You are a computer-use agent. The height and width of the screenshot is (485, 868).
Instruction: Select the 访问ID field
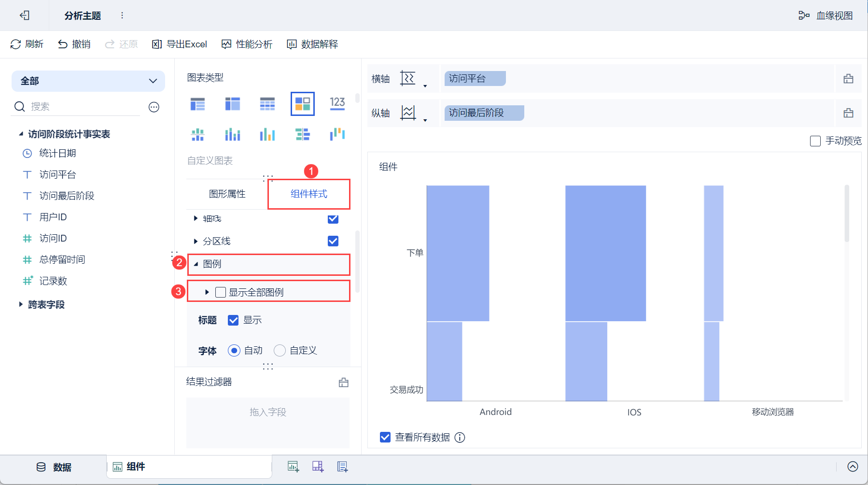53,239
